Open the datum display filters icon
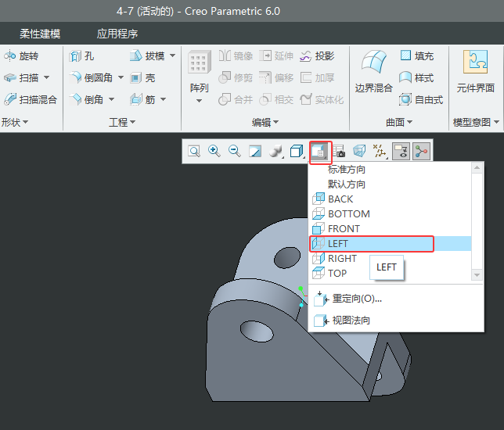This screenshot has height=430, width=504. click(x=380, y=151)
